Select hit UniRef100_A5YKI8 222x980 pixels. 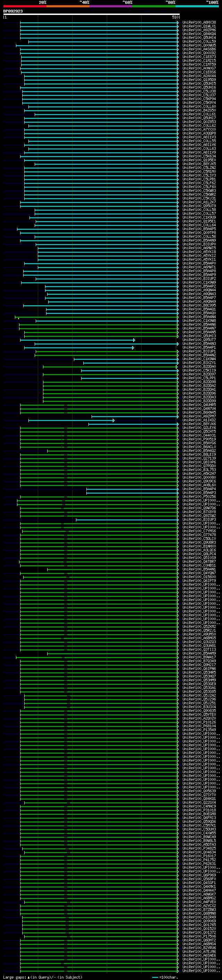199,252
